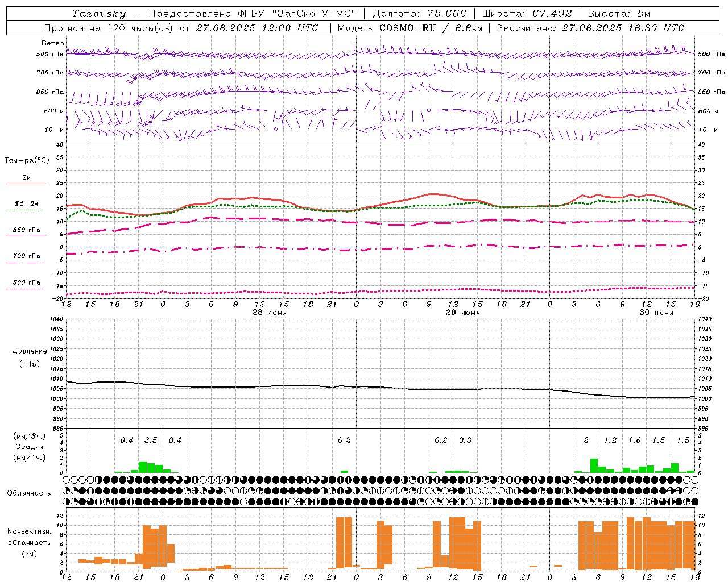Click the '3.5' three-hour precipitation value
The image size is (728, 582).
pyautogui.click(x=151, y=440)
